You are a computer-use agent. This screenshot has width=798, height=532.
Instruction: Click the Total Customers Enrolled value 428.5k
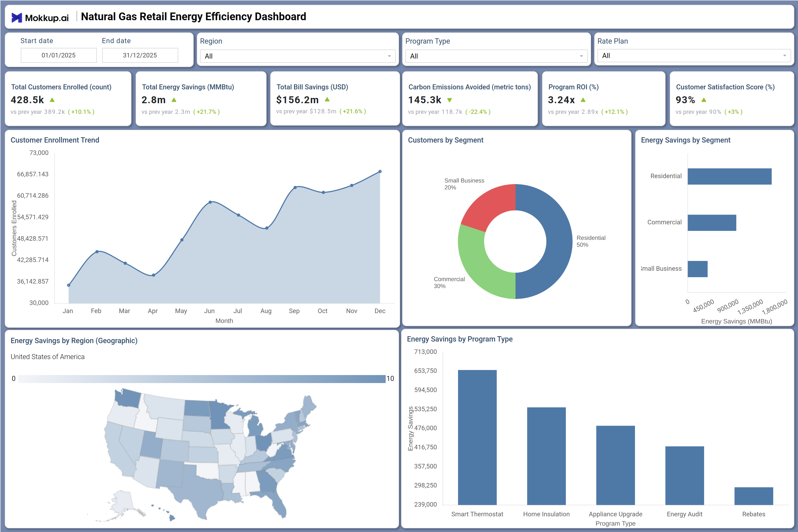(x=27, y=100)
